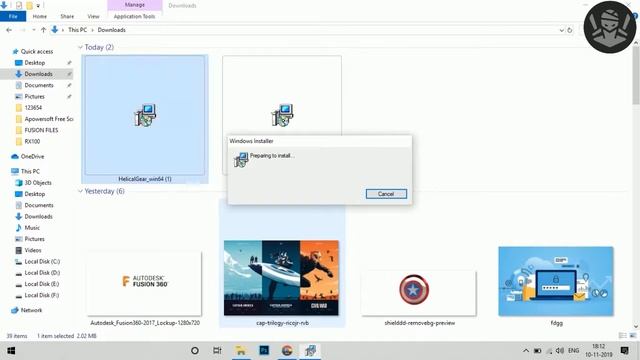Viewport: 640px width, 360px height.
Task: Cancel the Windows Installer dialog
Action: pos(386,194)
